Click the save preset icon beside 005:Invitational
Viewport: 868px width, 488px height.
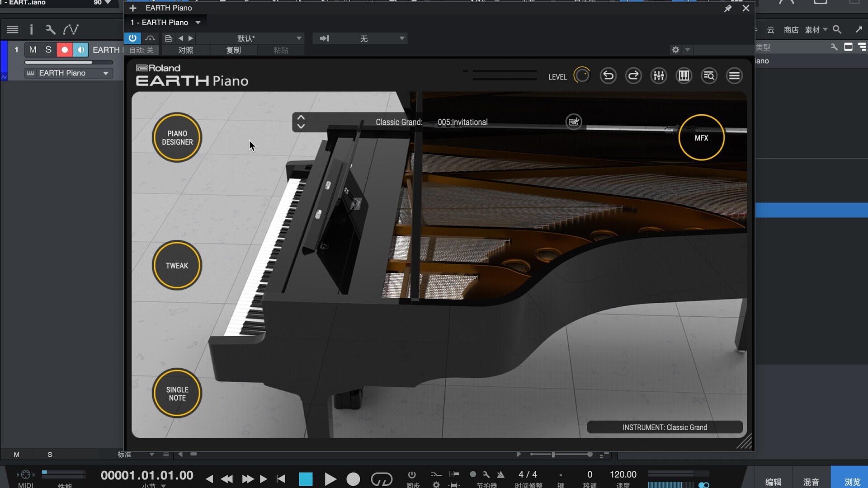tap(574, 122)
